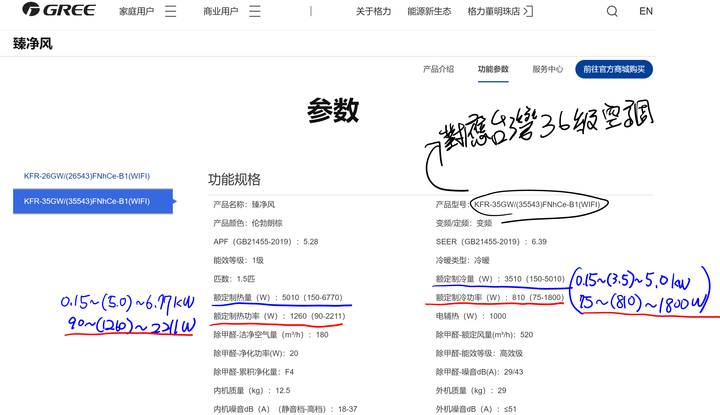720x415 pixels.
Task: Click 产品名称: 臻净风 row
Action: pos(244,204)
